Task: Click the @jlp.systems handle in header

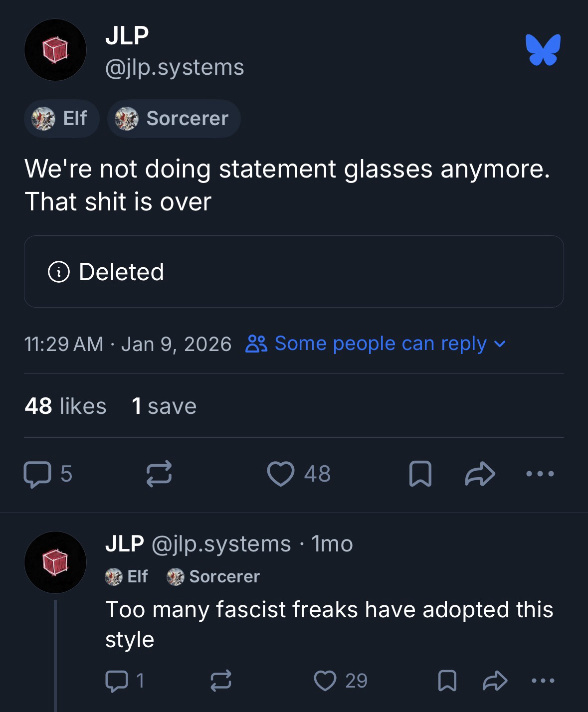Action: (x=175, y=67)
